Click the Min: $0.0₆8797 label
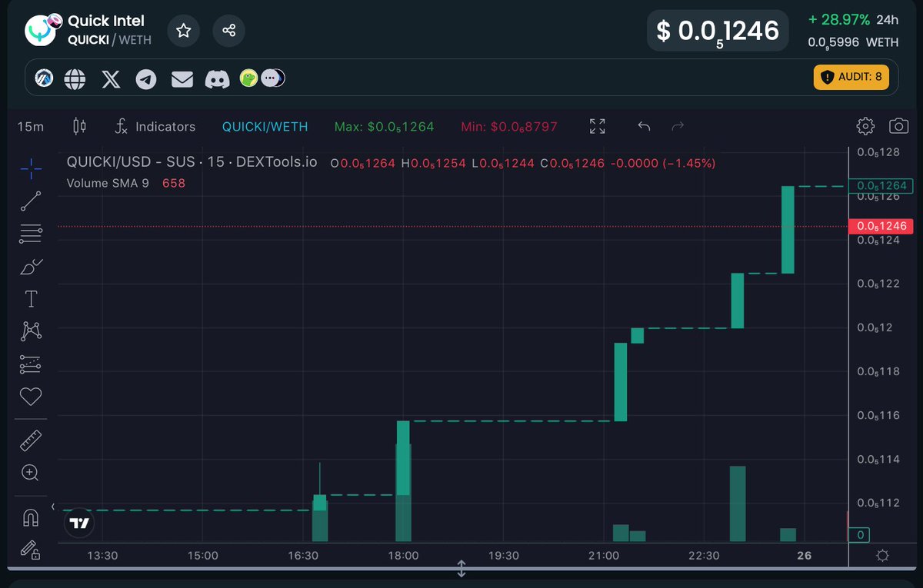Screen dimensions: 923x588 (509, 127)
